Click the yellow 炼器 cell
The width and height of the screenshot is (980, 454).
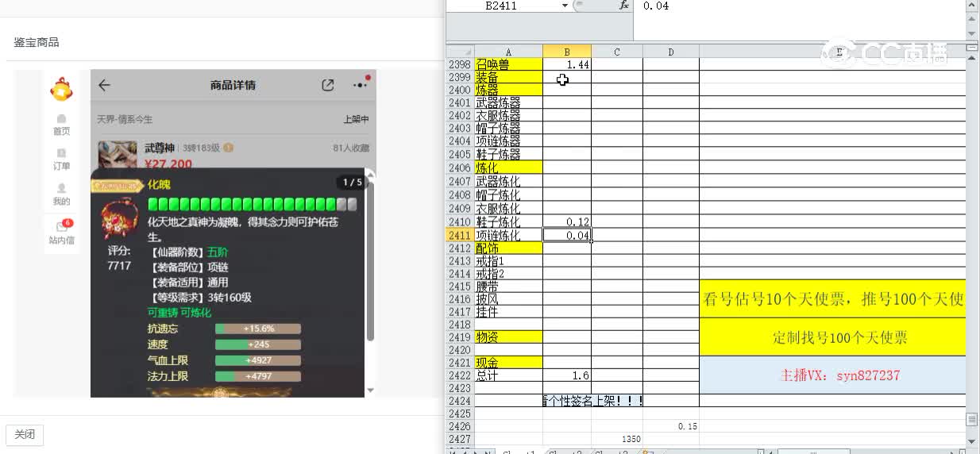508,90
